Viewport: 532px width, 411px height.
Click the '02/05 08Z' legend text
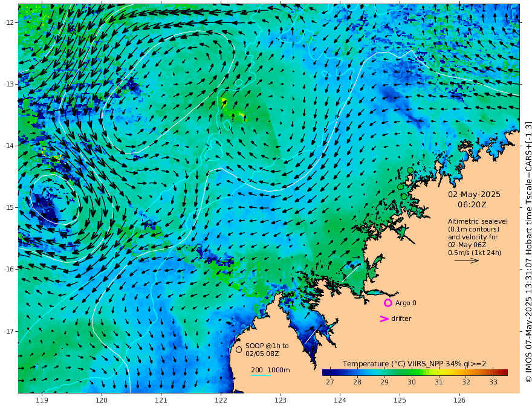click(x=262, y=354)
